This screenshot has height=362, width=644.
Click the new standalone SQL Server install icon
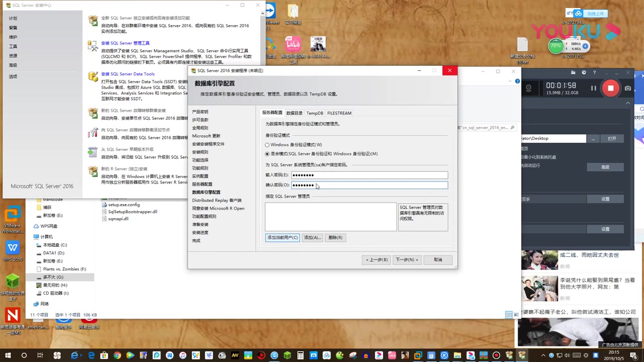[x=93, y=21]
